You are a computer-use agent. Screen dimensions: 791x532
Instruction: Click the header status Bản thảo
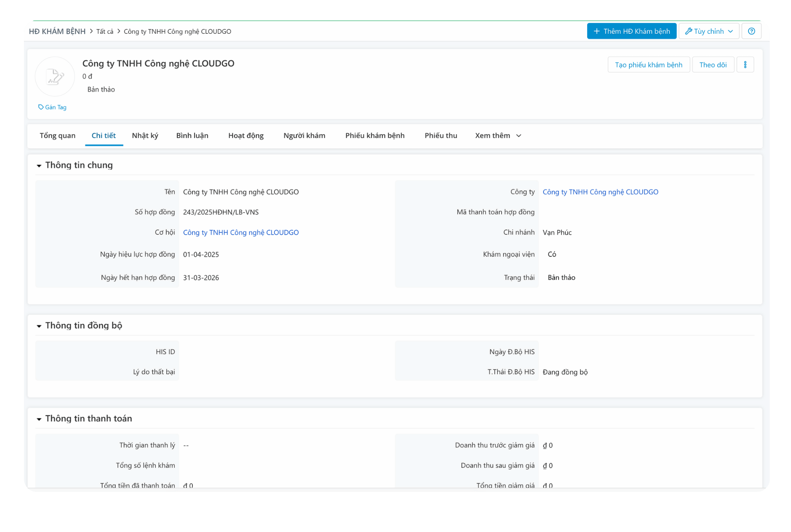pos(101,89)
